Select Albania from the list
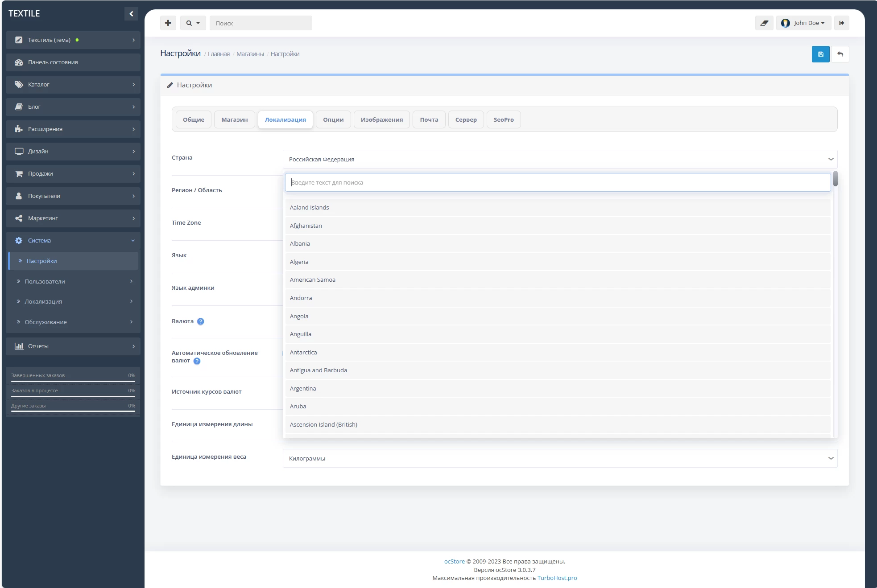 pyautogui.click(x=558, y=244)
